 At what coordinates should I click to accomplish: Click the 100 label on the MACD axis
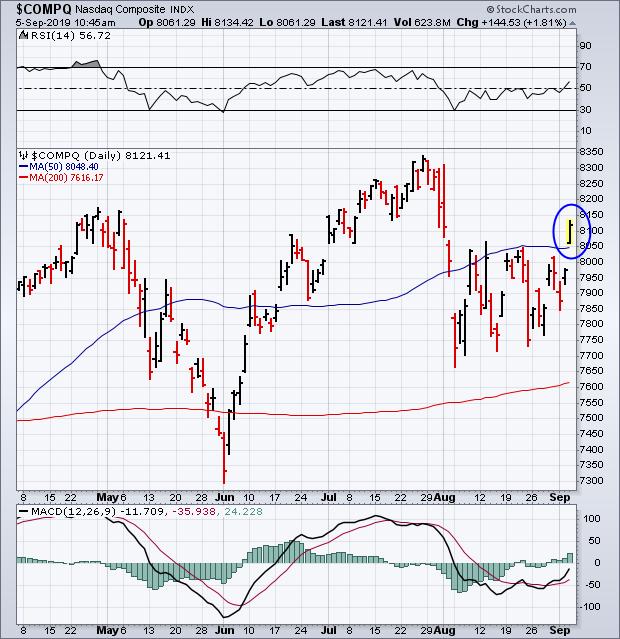point(591,518)
